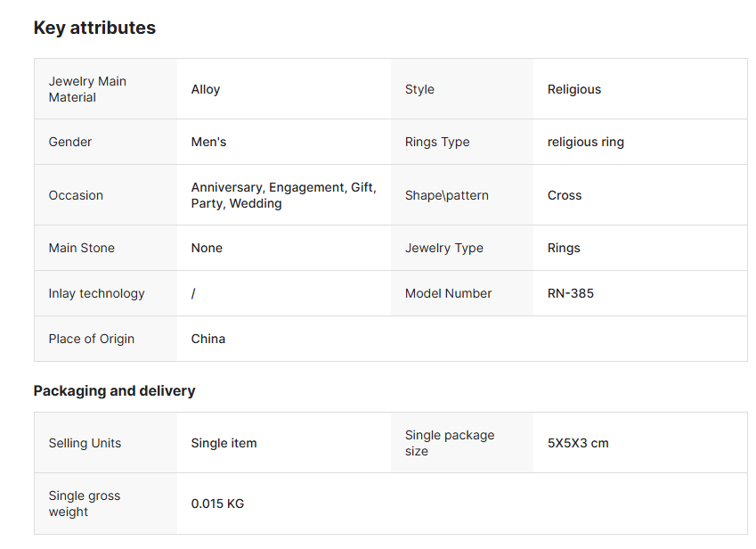Select the 0.015 KG weight value
Screen dimensions: 756x549
click(x=217, y=504)
